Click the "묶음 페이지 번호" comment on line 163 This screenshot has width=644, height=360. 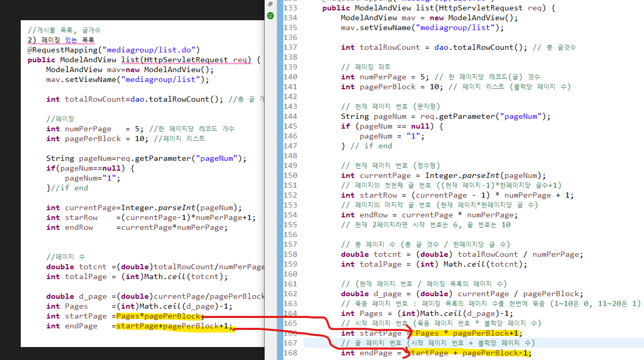[x=491, y=303]
